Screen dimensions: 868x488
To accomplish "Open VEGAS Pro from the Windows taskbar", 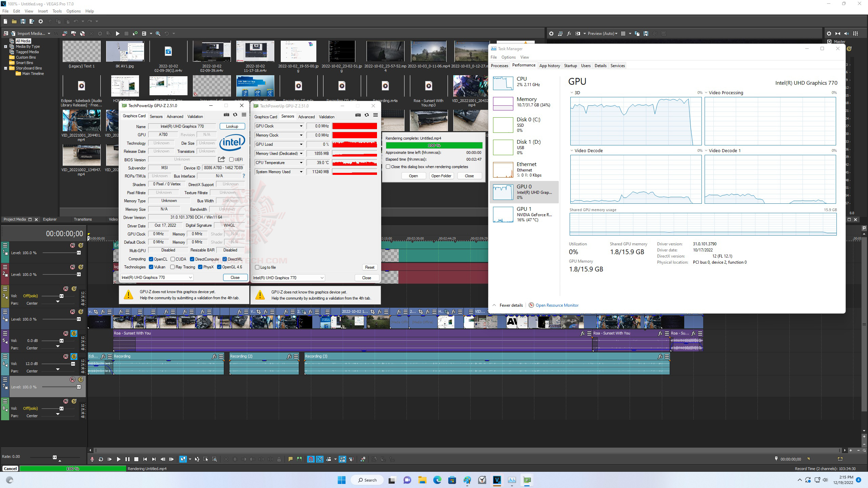I will coord(497,480).
